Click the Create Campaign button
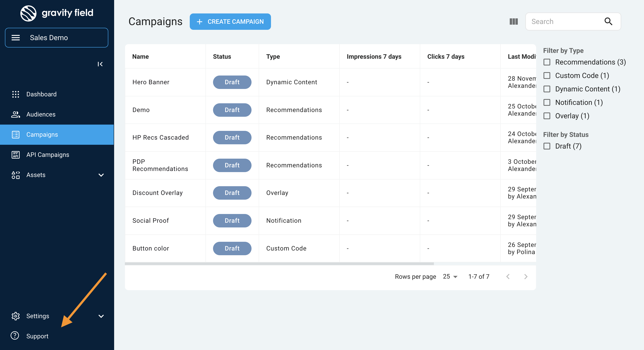644x350 pixels. (x=230, y=22)
